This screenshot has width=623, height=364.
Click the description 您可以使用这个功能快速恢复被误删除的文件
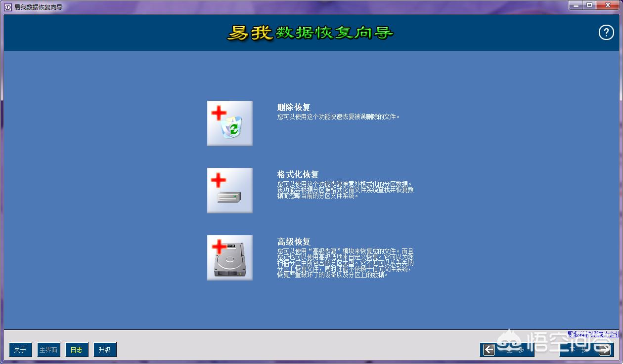(339, 117)
